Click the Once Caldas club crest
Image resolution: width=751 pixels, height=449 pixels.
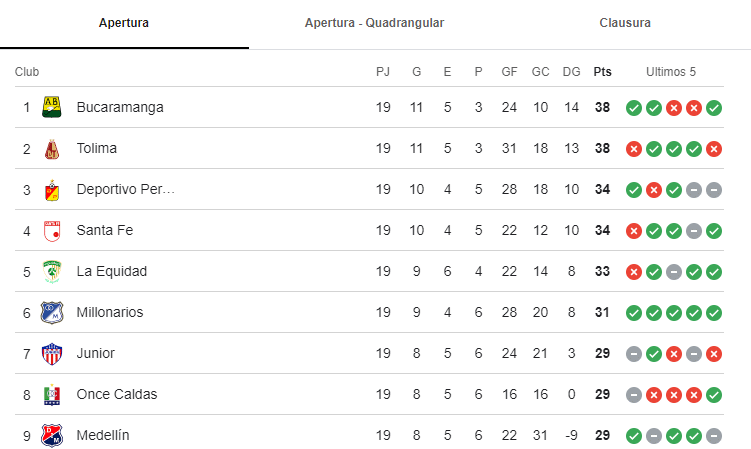coord(52,395)
